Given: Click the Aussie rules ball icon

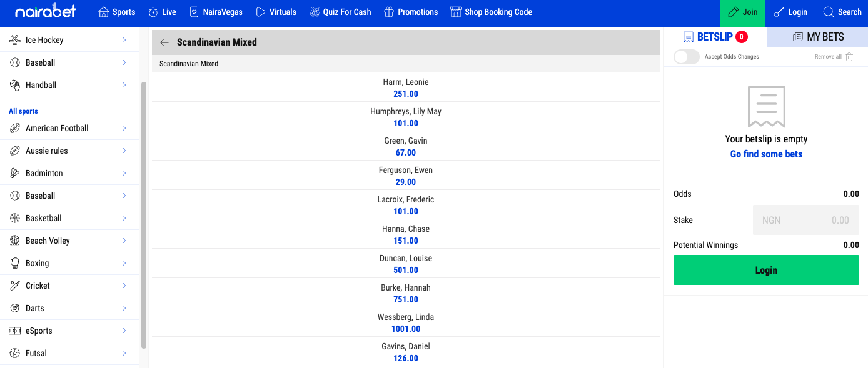Looking at the screenshot, I should tap(14, 151).
